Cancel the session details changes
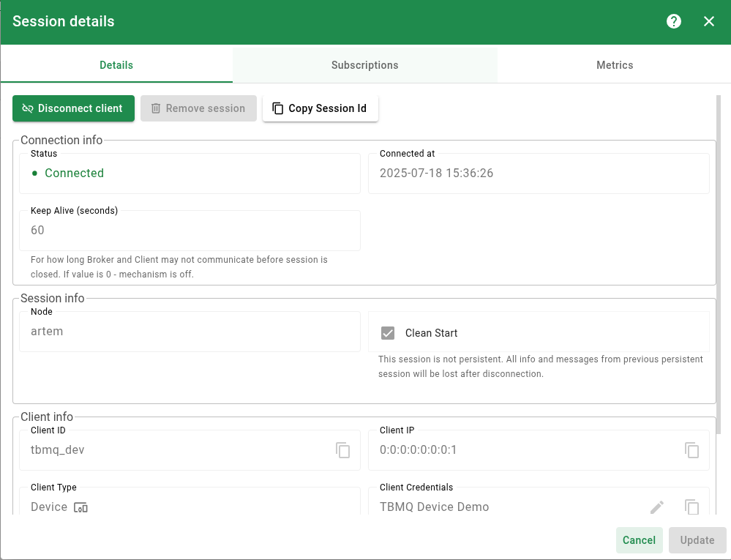The height and width of the screenshot is (560, 731). pos(639,540)
